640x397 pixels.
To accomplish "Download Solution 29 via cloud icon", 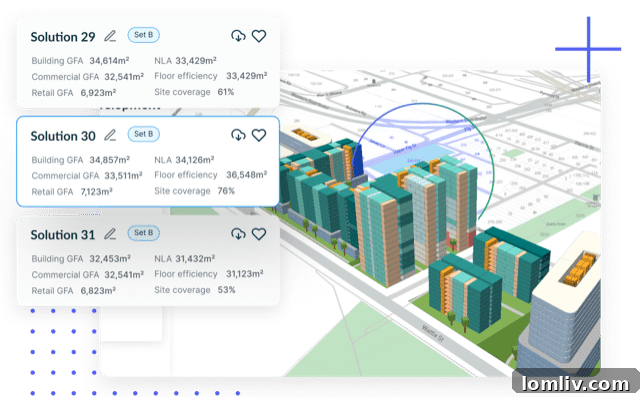I will pyautogui.click(x=238, y=36).
